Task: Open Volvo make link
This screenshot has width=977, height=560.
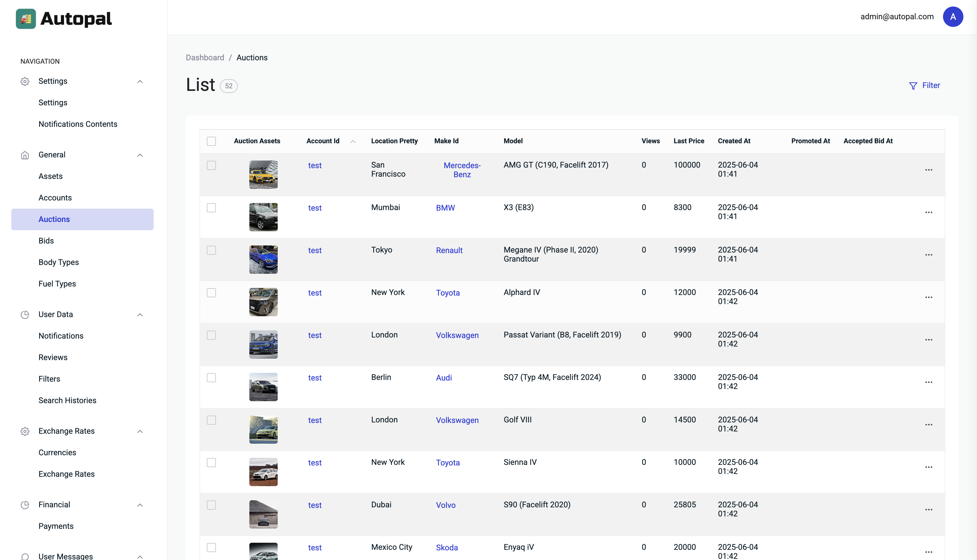Action: (446, 505)
